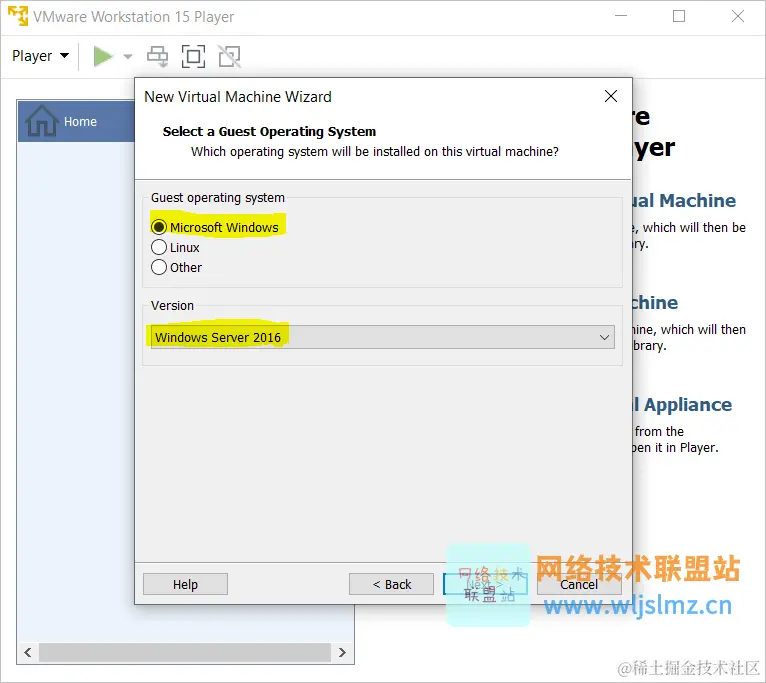Open the Player menu
This screenshot has height=683, width=766.
click(40, 56)
